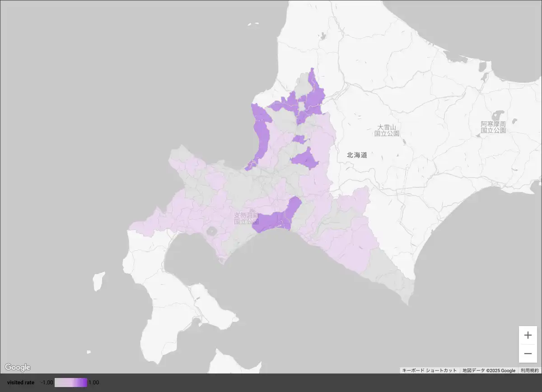Open キーボード ショートカット dialog

[429, 370]
